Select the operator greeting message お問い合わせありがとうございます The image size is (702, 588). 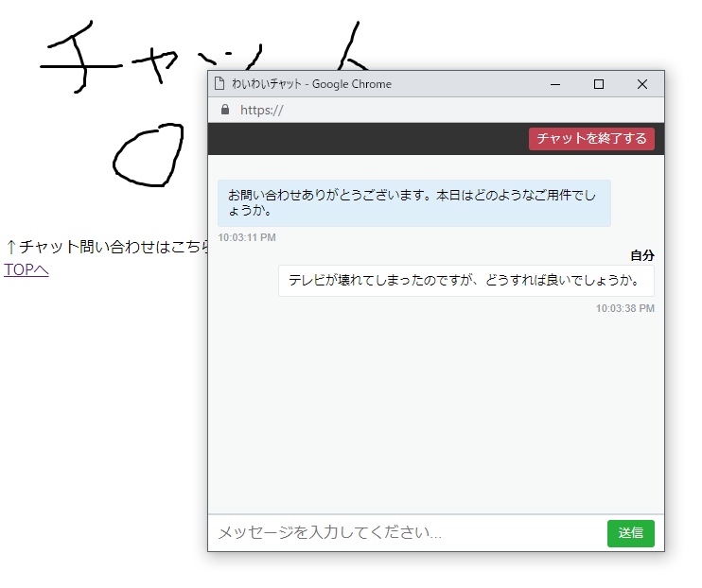click(x=414, y=203)
